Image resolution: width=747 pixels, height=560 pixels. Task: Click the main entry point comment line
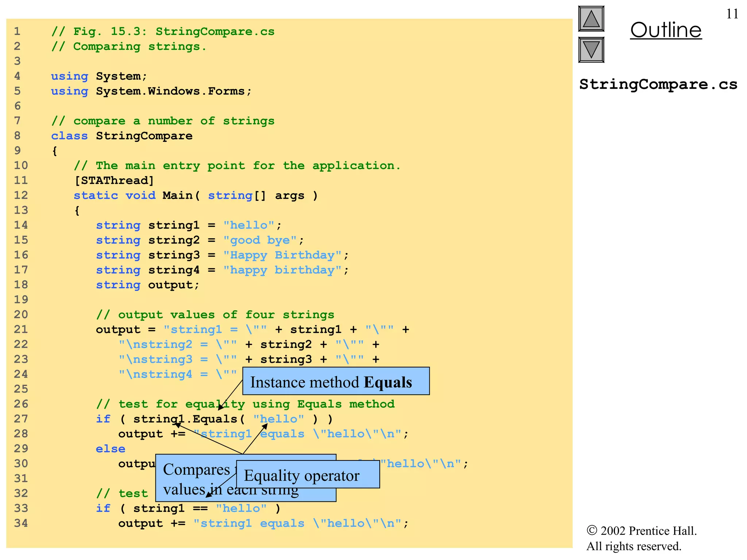[237, 166]
